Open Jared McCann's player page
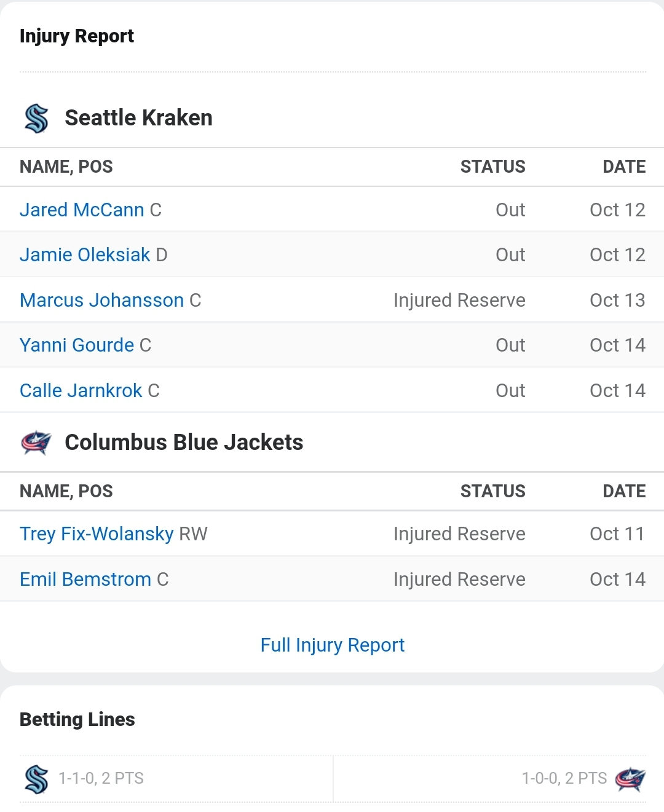 tap(82, 210)
